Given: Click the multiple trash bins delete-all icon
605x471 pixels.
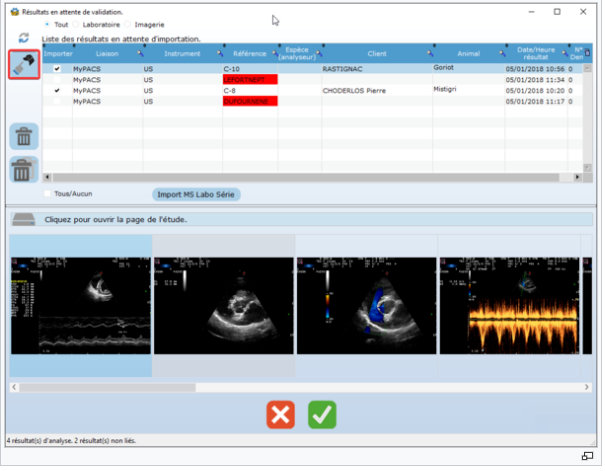Looking at the screenshot, I should click(x=24, y=170).
